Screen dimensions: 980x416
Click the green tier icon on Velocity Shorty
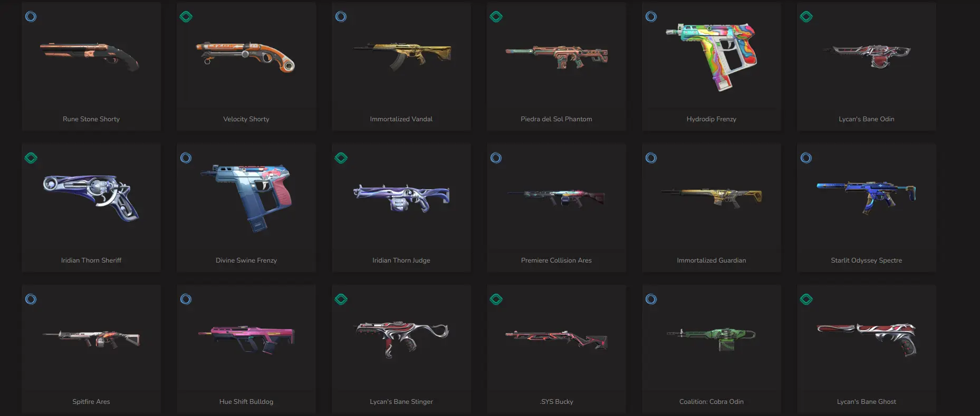pos(186,17)
